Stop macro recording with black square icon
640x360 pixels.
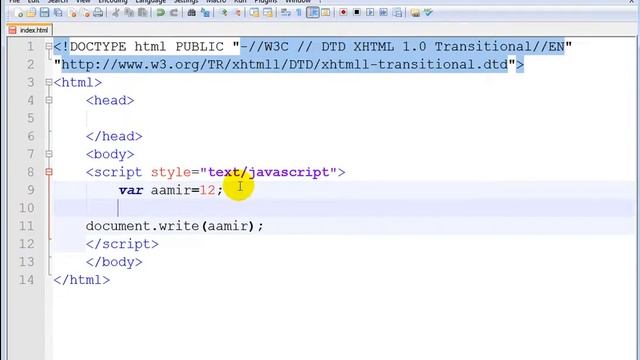pos(357,13)
